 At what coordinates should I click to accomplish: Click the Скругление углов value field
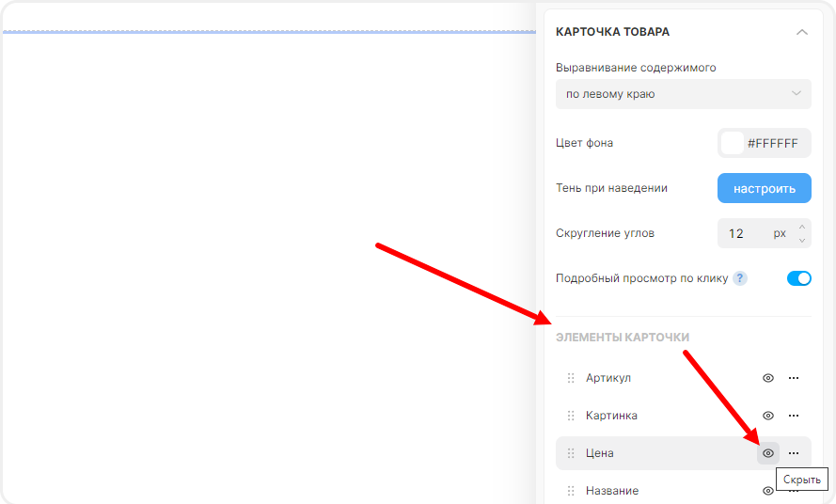click(x=743, y=233)
